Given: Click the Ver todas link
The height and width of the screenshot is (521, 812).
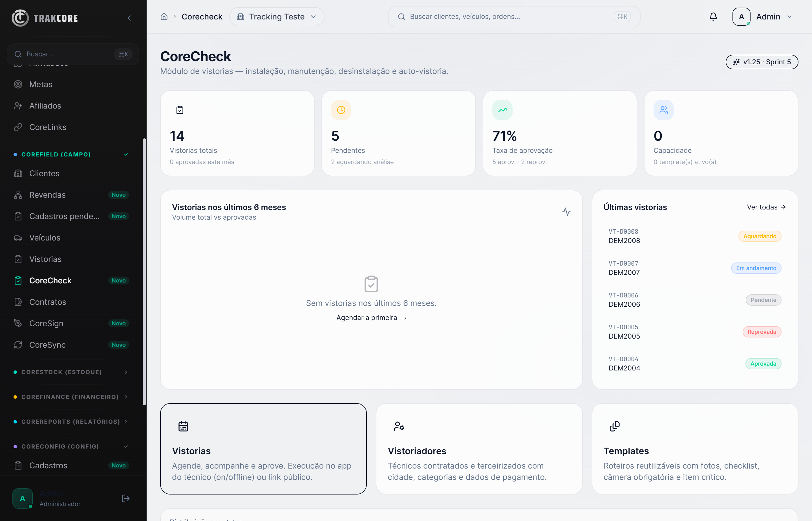Looking at the screenshot, I should 766,207.
